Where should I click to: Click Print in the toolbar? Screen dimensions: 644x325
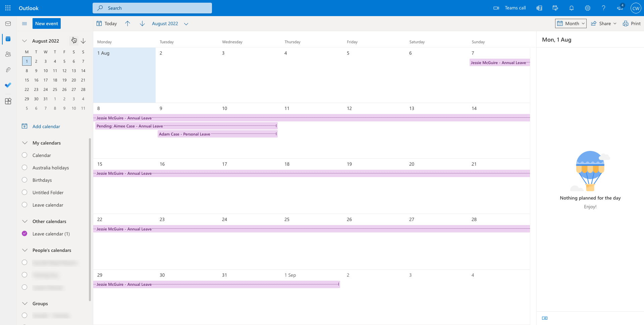(x=632, y=24)
